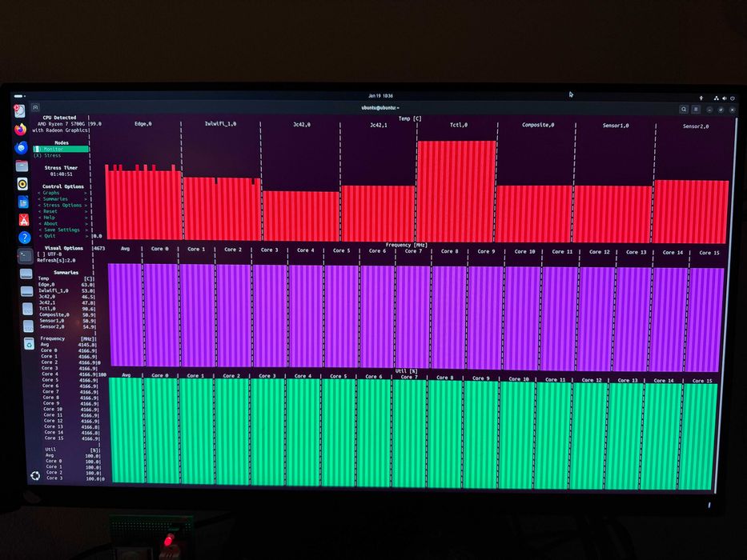Click the Iwlwifi_1,0 graph label
Image resolution: width=747 pixels, height=560 pixels.
point(220,124)
